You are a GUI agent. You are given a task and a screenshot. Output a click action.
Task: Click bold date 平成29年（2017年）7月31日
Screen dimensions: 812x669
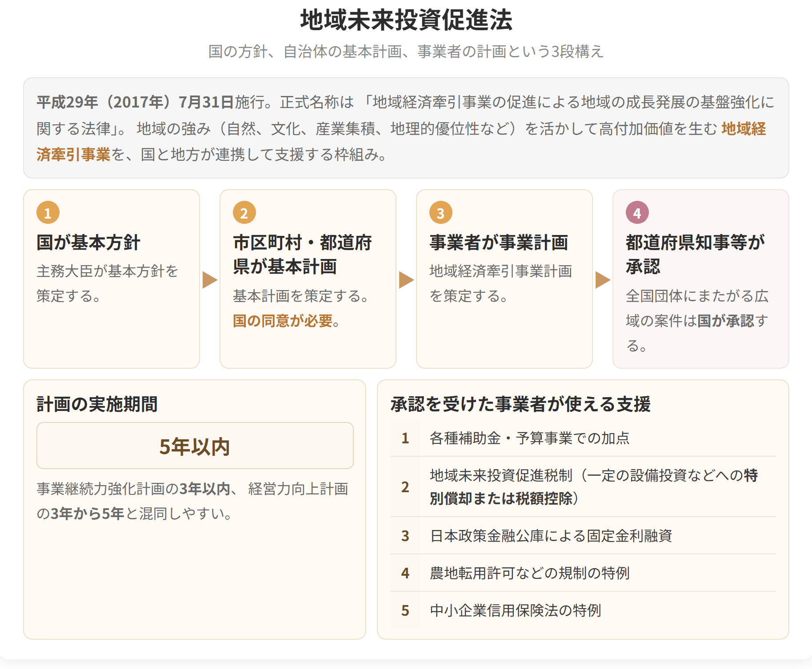tap(136, 102)
